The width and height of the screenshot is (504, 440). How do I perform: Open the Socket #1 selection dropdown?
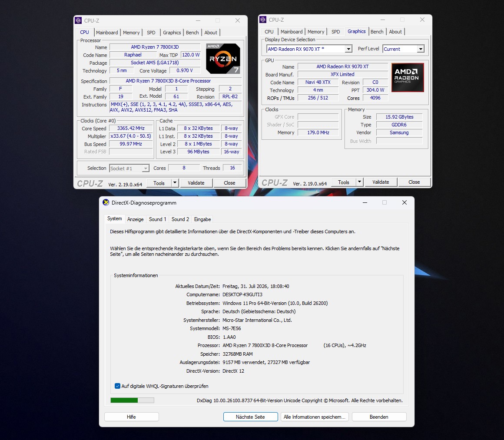[x=146, y=169]
